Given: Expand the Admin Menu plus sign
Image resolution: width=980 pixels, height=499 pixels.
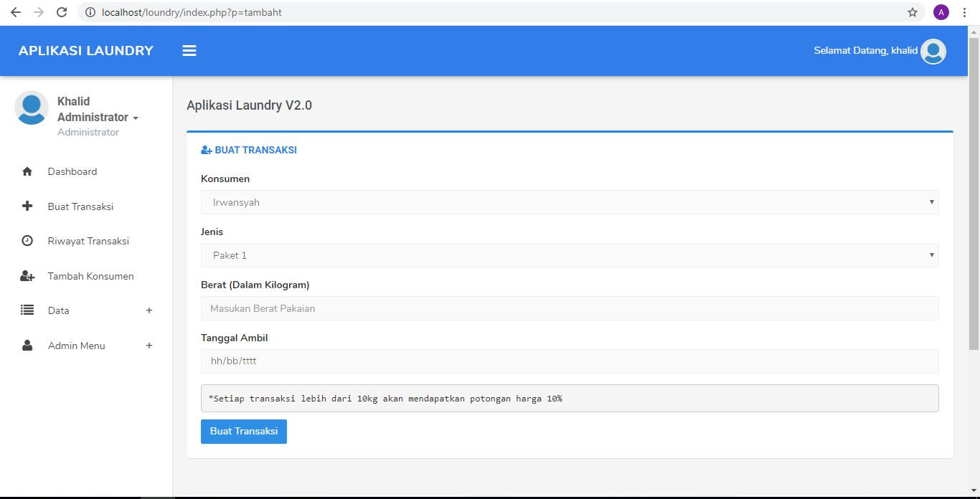Looking at the screenshot, I should [x=149, y=346].
